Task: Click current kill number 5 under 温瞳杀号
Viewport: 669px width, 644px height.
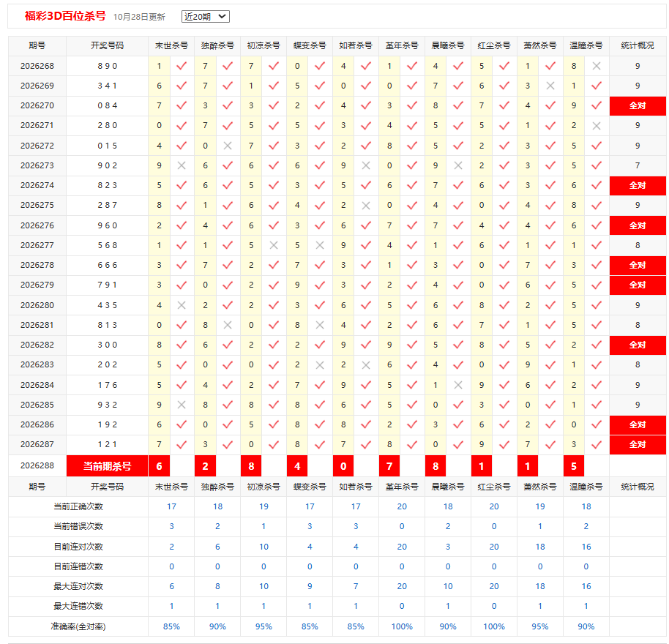Action: [x=574, y=466]
